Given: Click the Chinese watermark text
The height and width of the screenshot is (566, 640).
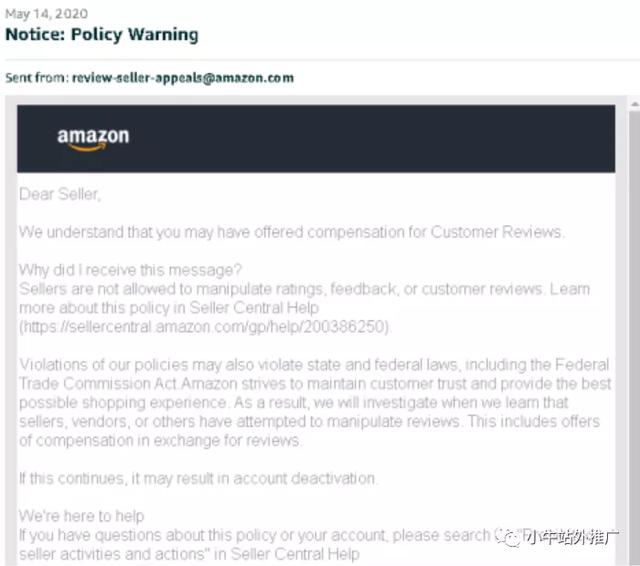Looking at the screenshot, I should [571, 538].
